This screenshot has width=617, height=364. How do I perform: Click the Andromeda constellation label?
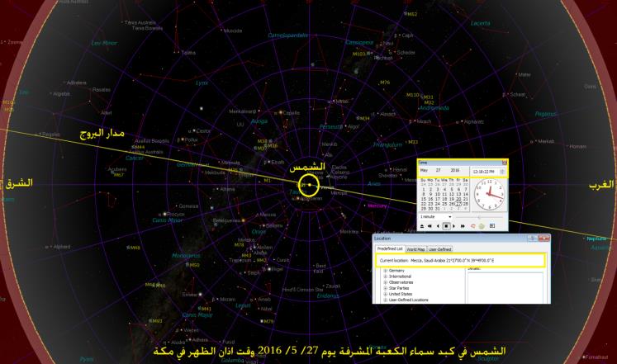tap(434, 107)
